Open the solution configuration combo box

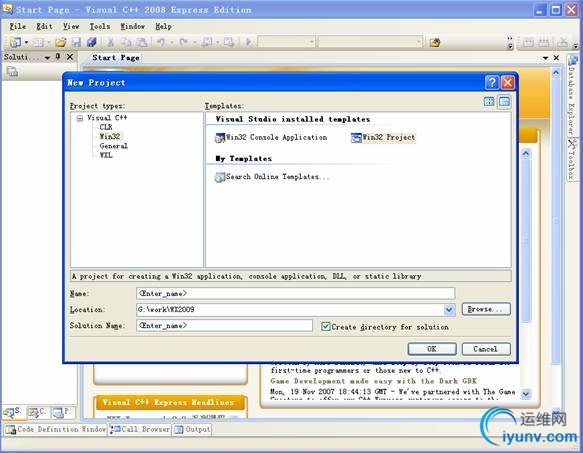coord(287,42)
